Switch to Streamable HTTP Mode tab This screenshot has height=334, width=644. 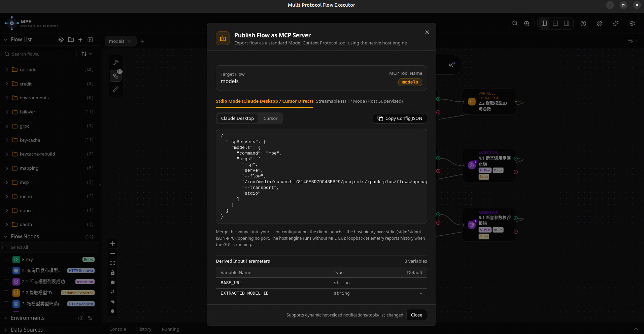click(x=359, y=101)
